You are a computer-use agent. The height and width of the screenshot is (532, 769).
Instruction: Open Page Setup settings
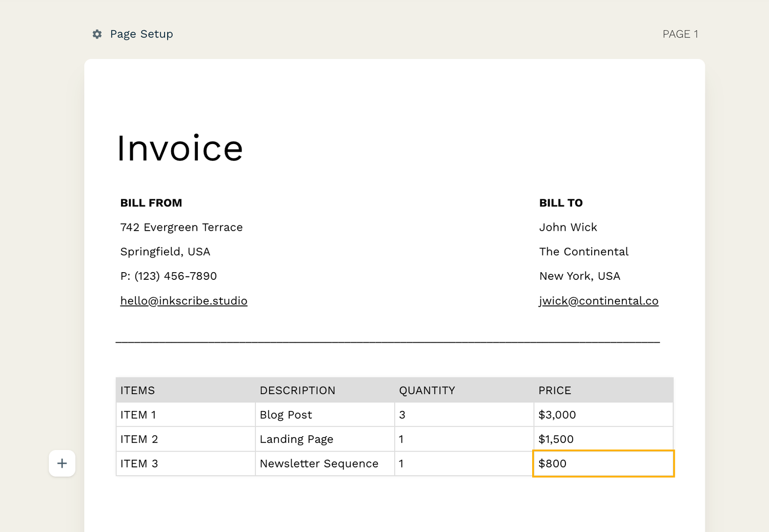coord(132,34)
